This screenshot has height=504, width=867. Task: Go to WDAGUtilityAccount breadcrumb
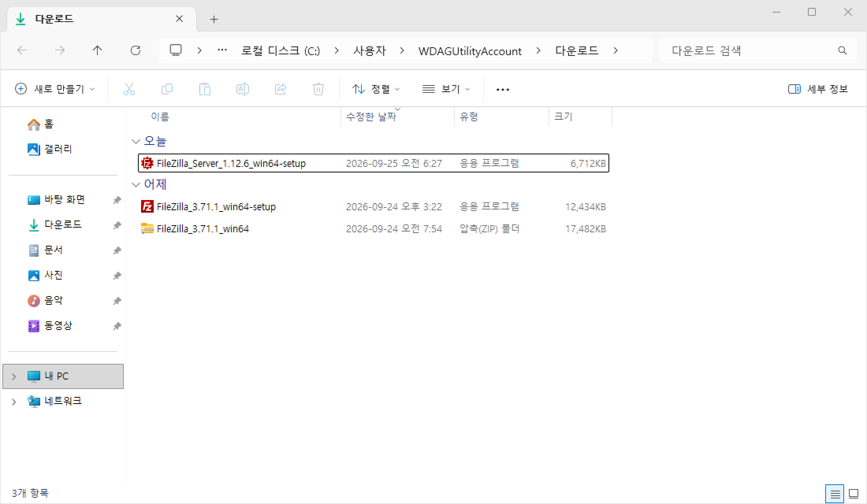point(470,51)
